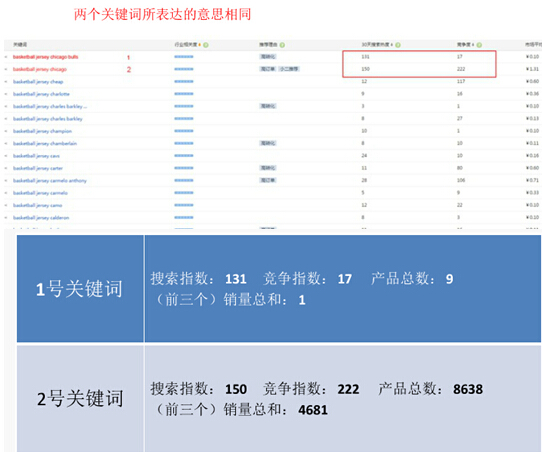Click competition value 106
The image size is (542, 452).
click(x=461, y=180)
